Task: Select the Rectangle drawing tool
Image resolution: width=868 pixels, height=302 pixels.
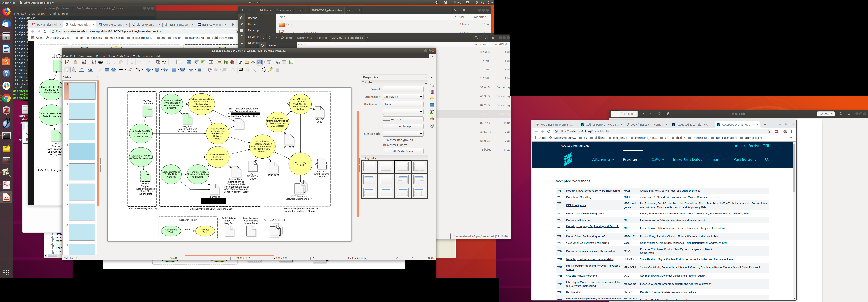Action: coord(107,70)
